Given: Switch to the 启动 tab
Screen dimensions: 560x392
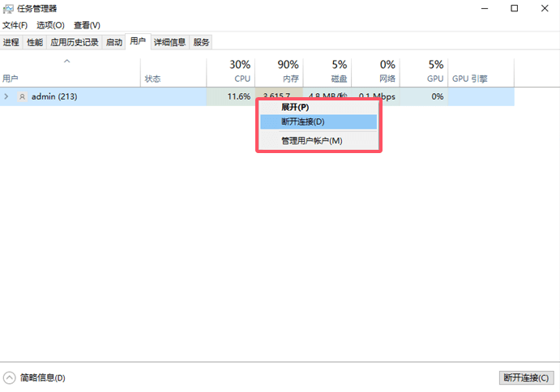Looking at the screenshot, I should [x=114, y=42].
